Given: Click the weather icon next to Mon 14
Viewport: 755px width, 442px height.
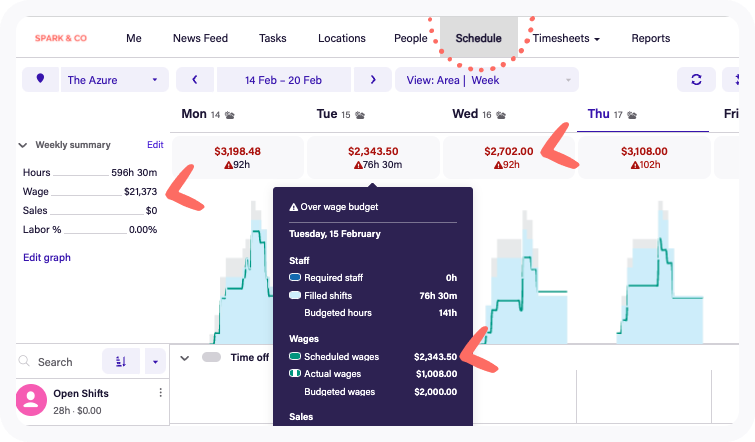Looking at the screenshot, I should click(x=230, y=115).
